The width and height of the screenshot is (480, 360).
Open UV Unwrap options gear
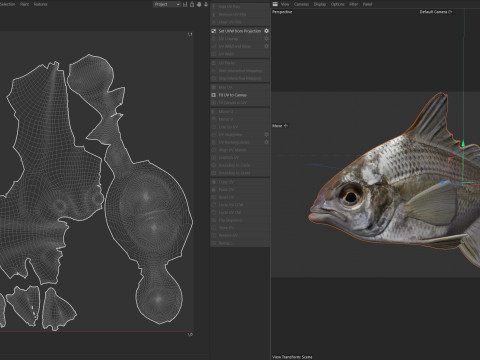(266, 39)
